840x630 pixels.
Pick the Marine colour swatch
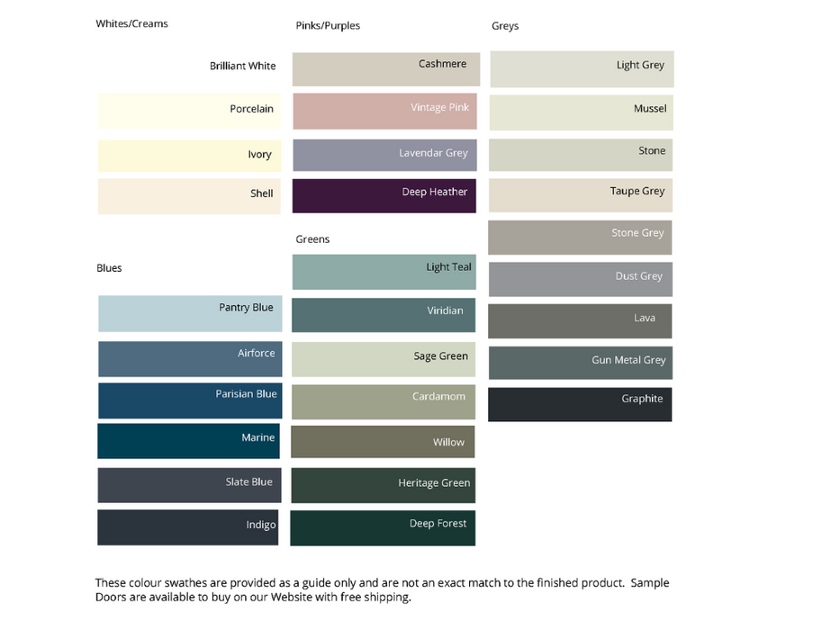[188, 441]
